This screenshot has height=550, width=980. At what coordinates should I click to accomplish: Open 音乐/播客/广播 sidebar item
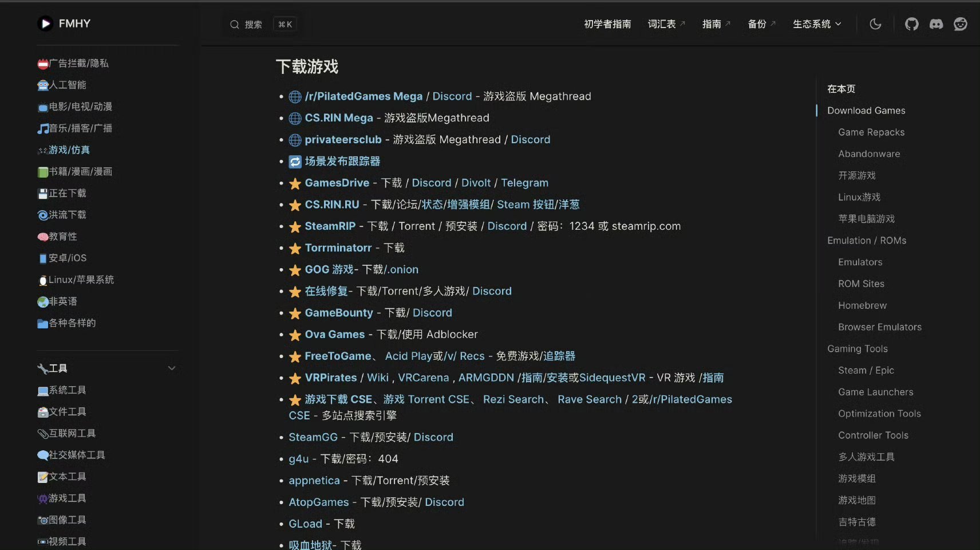tap(75, 129)
